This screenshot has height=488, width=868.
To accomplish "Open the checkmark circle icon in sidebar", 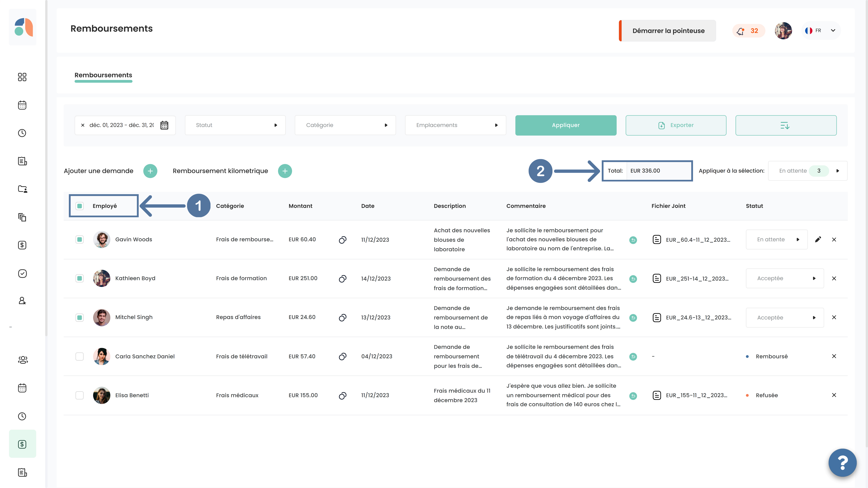I will (x=22, y=273).
